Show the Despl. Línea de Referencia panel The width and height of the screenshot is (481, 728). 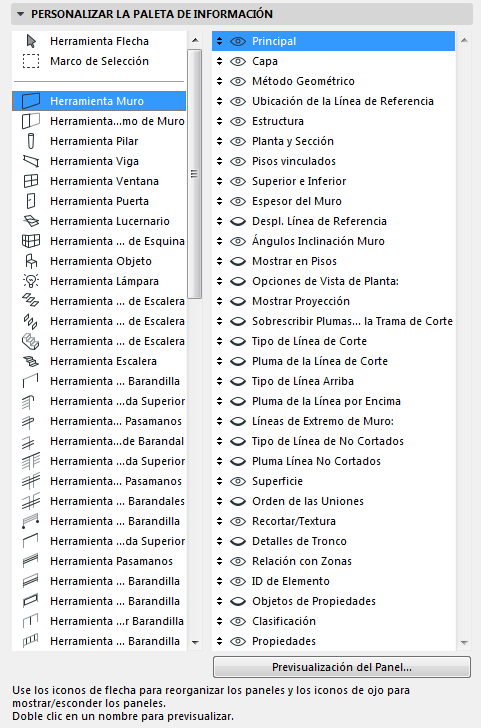point(238,221)
